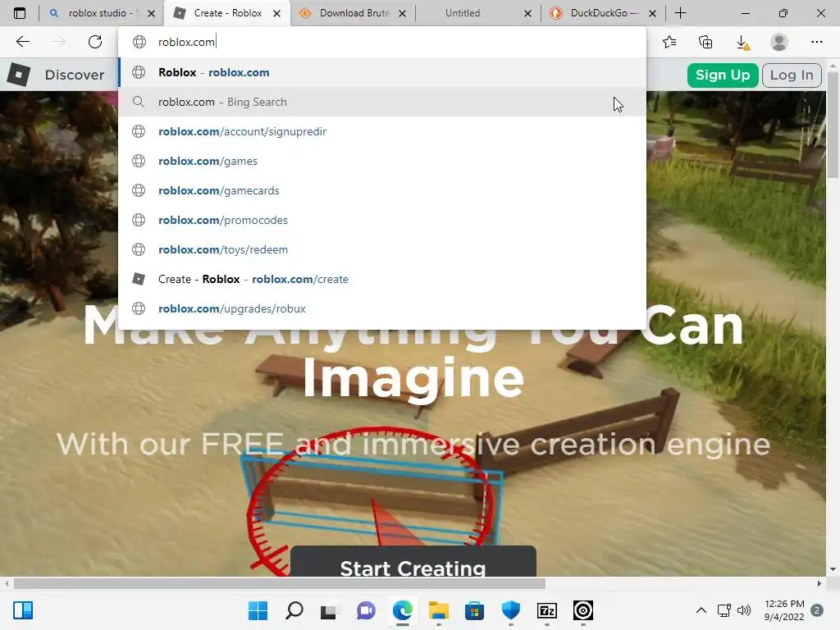
Task: Switch to the DuckDuckGo tab
Action: [x=603, y=13]
